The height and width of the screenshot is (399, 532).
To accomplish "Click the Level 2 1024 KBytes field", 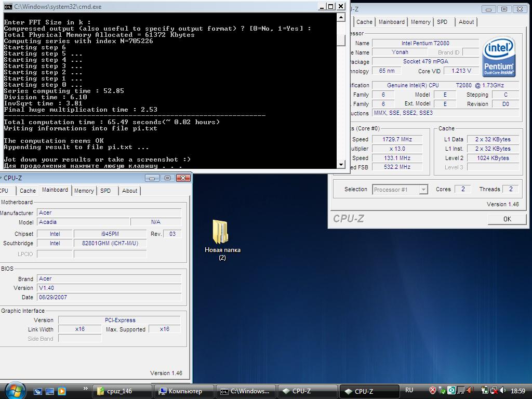I will 493,158.
